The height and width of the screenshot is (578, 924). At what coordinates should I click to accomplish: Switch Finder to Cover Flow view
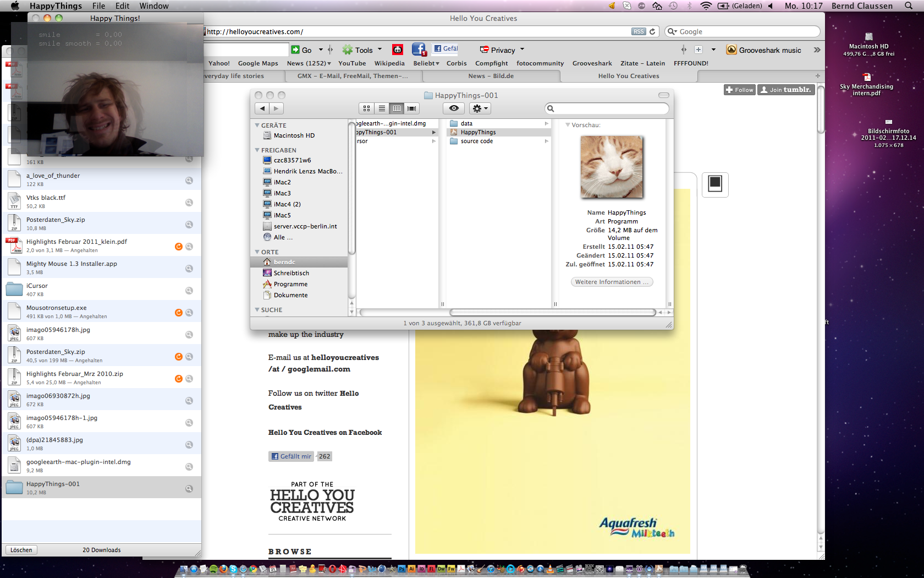[x=411, y=108]
